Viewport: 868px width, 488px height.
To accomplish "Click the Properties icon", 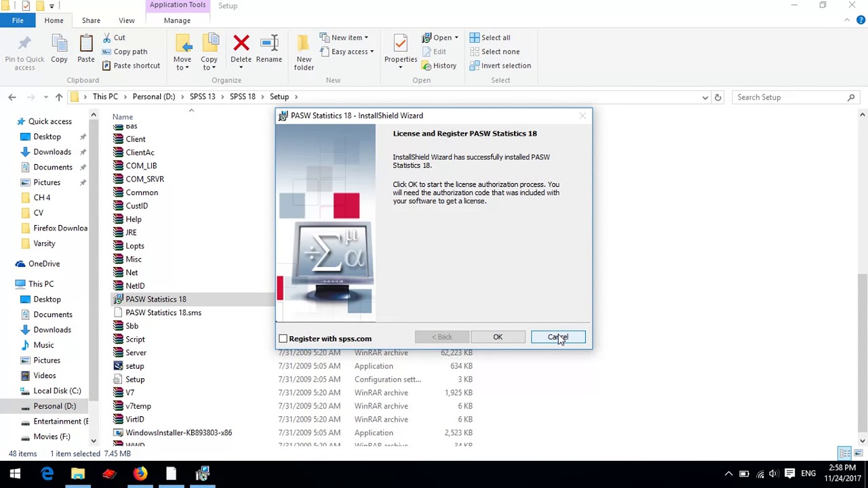I will tap(400, 43).
